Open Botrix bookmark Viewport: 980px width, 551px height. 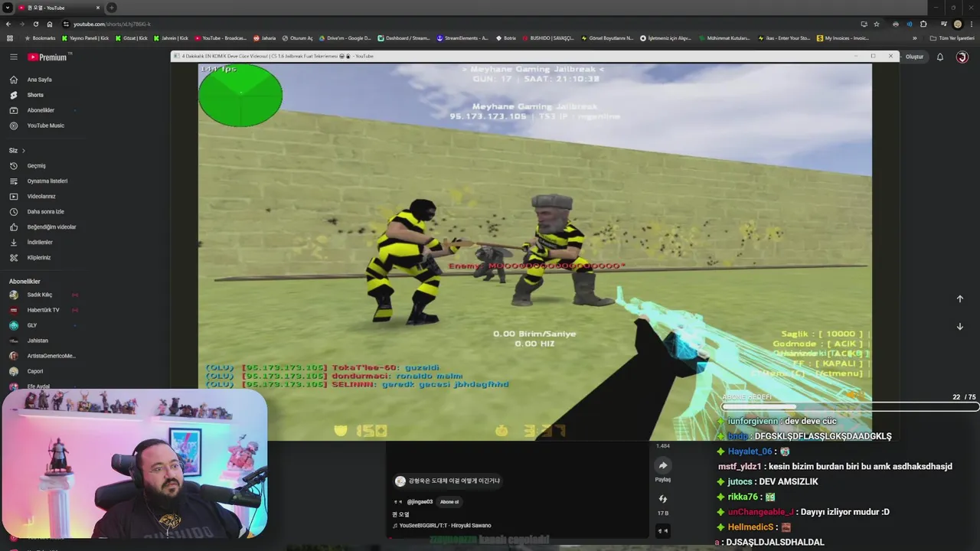click(506, 37)
